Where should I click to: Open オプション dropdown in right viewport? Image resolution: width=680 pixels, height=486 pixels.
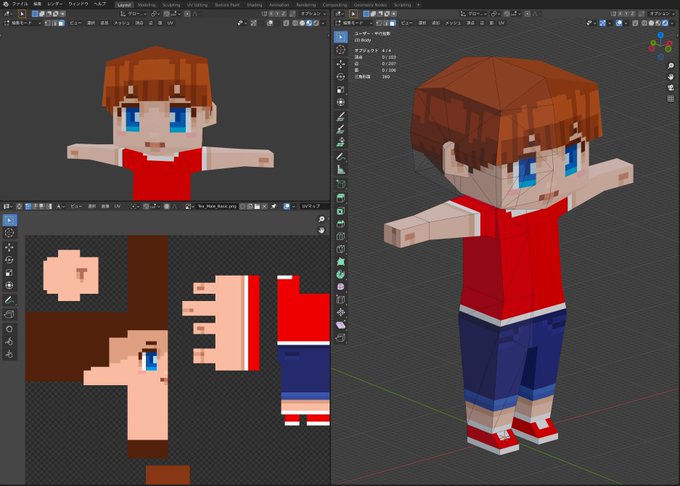point(661,14)
